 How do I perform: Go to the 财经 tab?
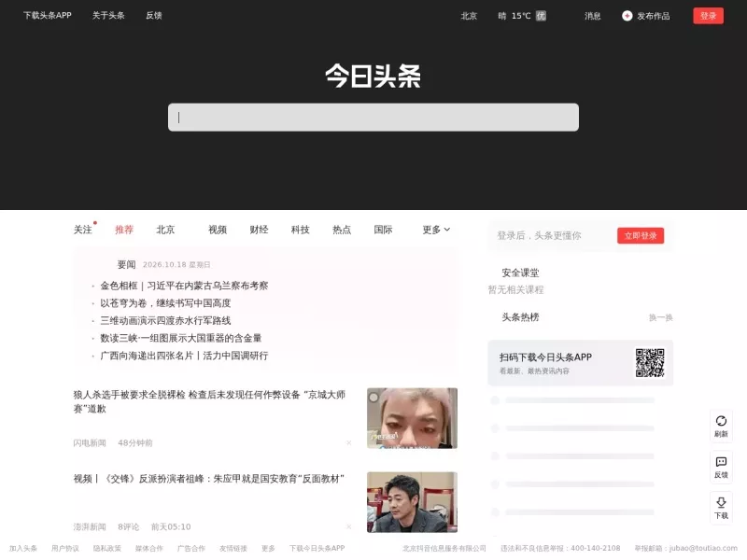click(x=260, y=230)
